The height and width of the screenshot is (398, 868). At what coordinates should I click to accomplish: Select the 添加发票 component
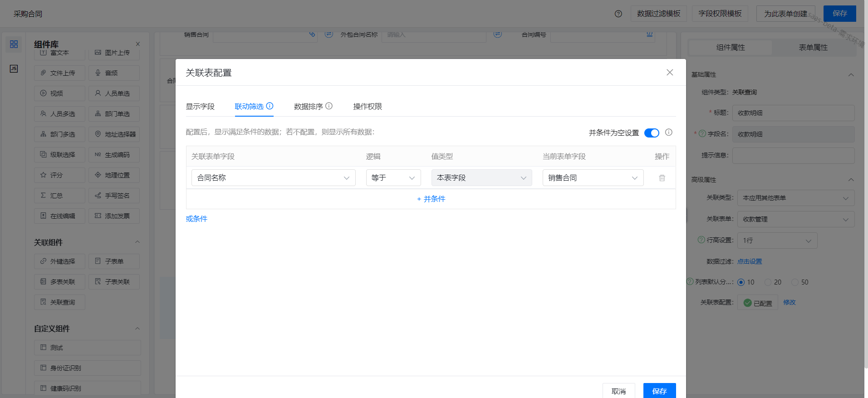[114, 216]
